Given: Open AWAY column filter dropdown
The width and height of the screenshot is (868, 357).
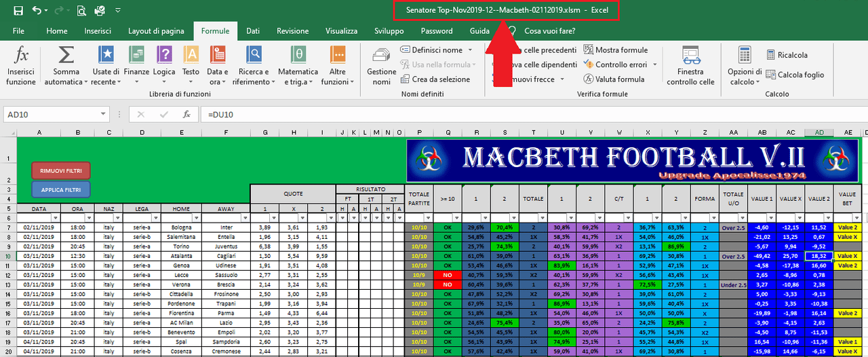Looking at the screenshot, I should pyautogui.click(x=244, y=218).
